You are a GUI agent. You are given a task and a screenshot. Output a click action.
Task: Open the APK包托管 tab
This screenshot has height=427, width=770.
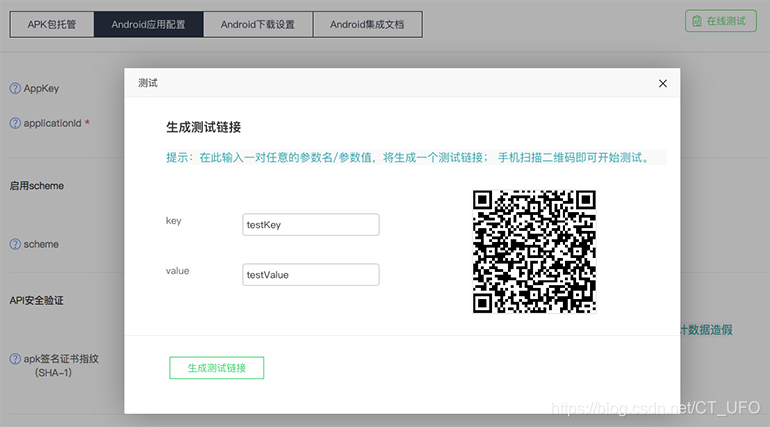[52, 25]
